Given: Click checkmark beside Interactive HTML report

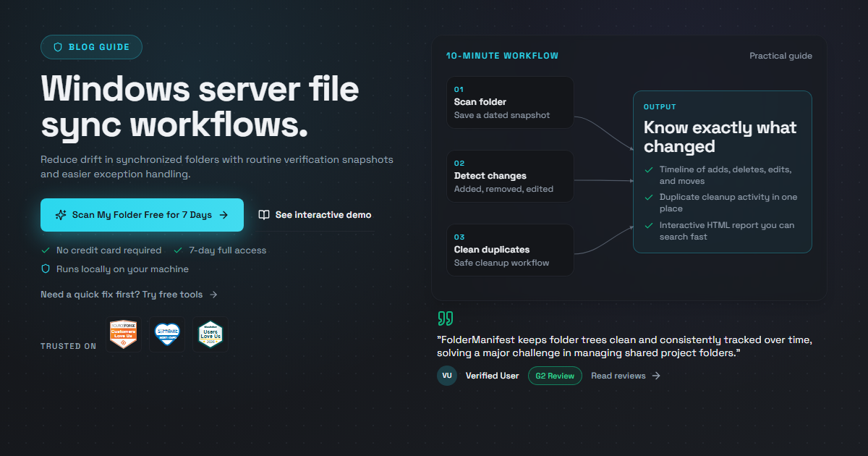Looking at the screenshot, I should point(649,225).
